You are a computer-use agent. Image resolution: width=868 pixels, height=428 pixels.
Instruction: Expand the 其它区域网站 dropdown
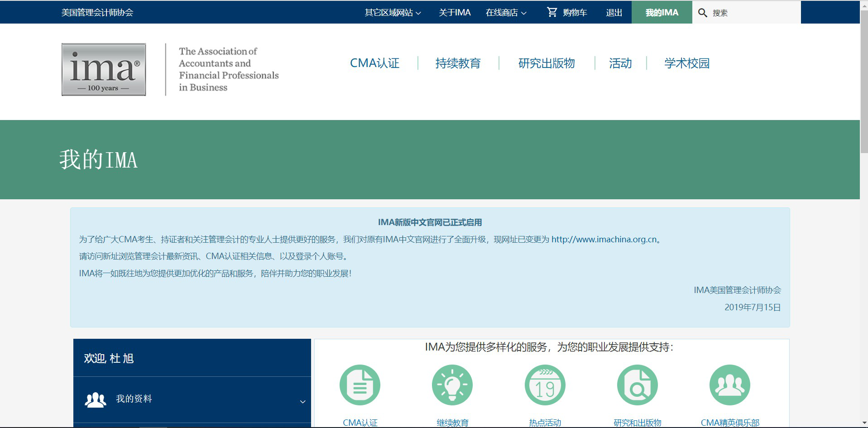click(x=392, y=12)
